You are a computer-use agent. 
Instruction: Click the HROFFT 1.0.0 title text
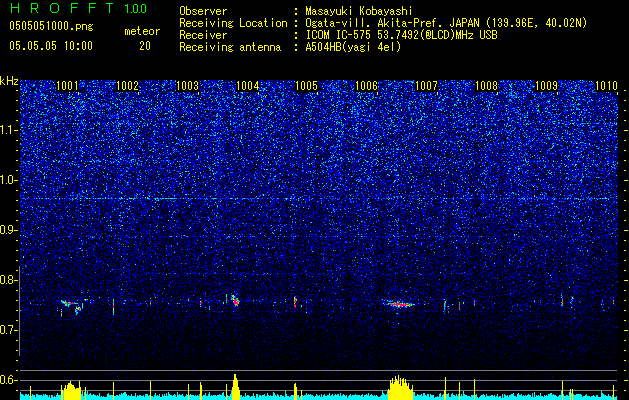click(x=78, y=8)
